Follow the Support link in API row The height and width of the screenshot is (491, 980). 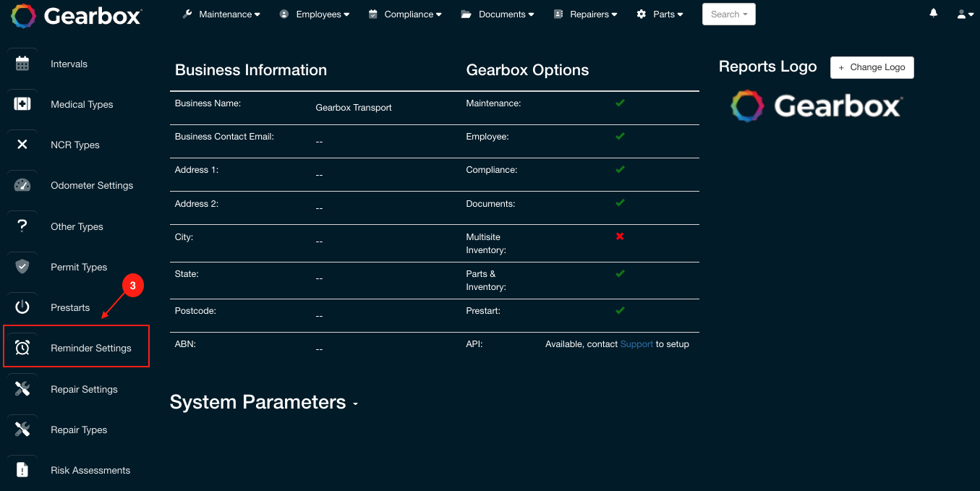636,344
